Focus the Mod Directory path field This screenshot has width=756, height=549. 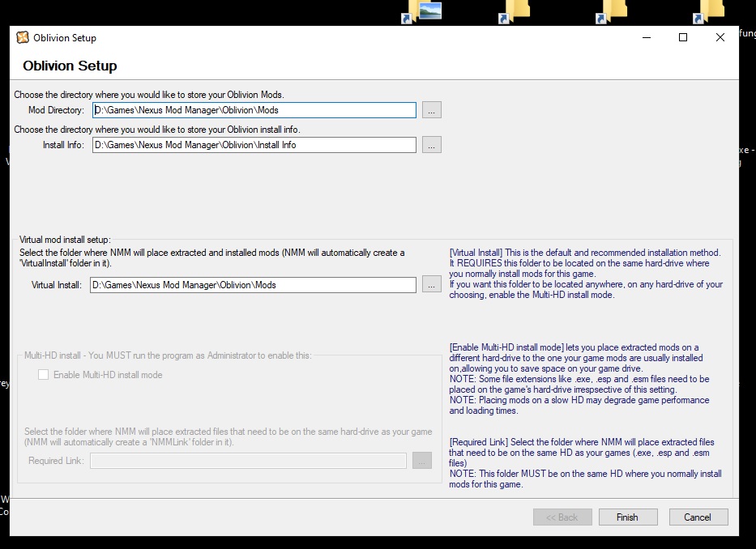[x=254, y=110]
